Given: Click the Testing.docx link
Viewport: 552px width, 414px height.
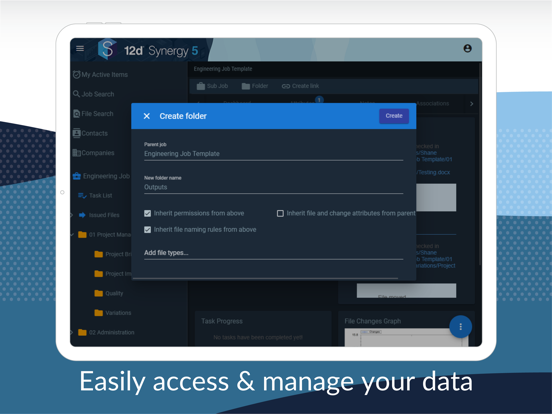Looking at the screenshot, I should click(x=433, y=172).
